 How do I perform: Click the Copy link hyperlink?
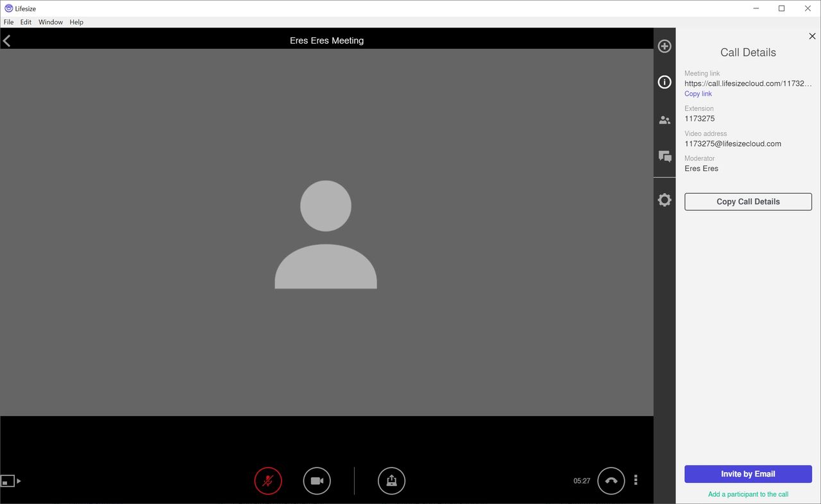coord(698,94)
